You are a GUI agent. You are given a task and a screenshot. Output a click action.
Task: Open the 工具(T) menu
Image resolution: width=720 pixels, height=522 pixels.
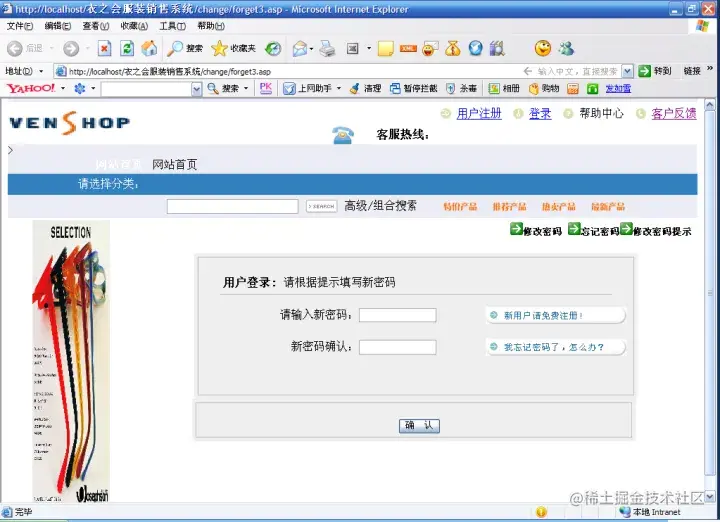(x=173, y=26)
